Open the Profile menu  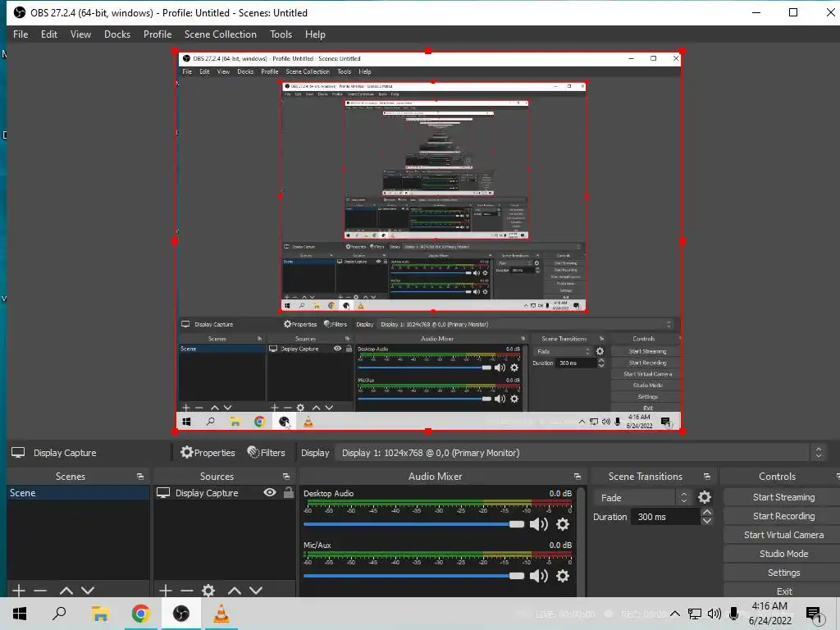click(x=157, y=34)
